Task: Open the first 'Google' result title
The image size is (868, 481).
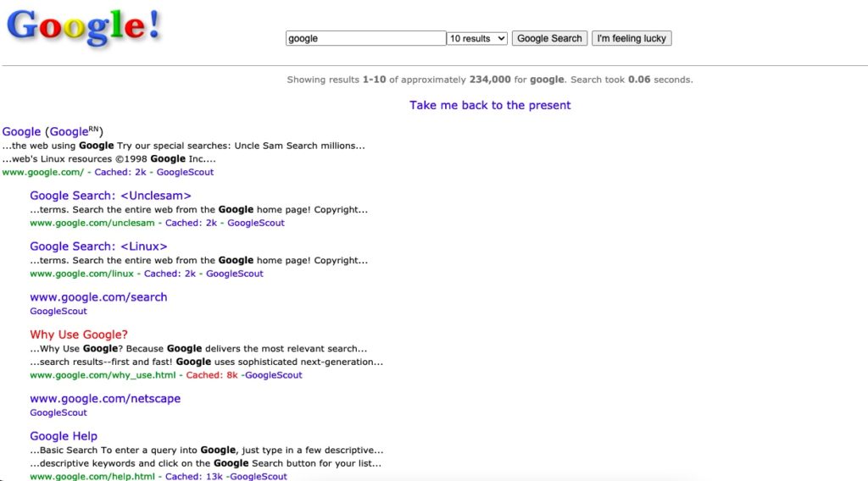Action: (21, 131)
